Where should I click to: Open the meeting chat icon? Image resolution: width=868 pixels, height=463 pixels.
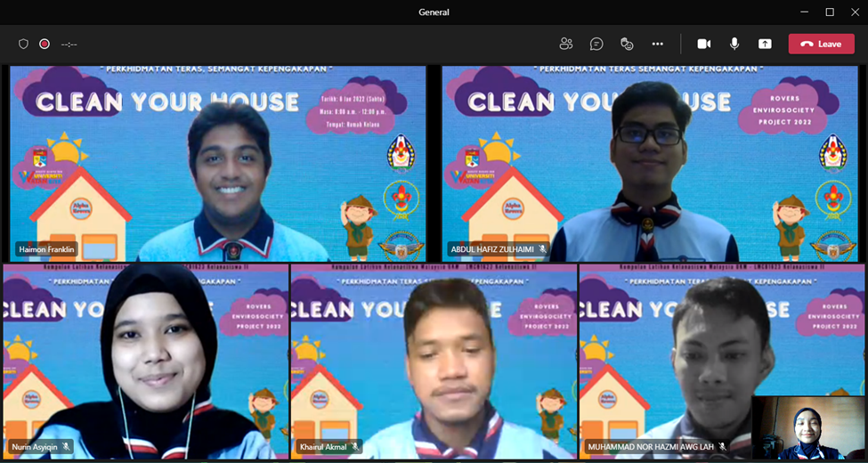(596, 44)
